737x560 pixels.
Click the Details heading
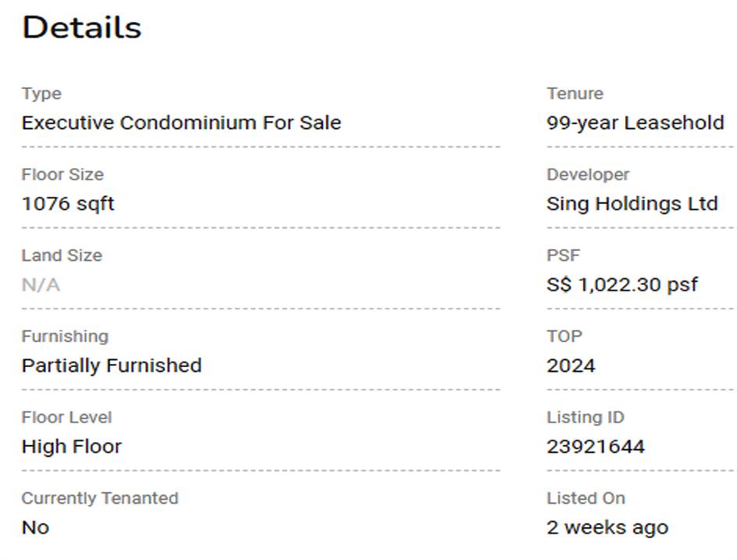(81, 28)
